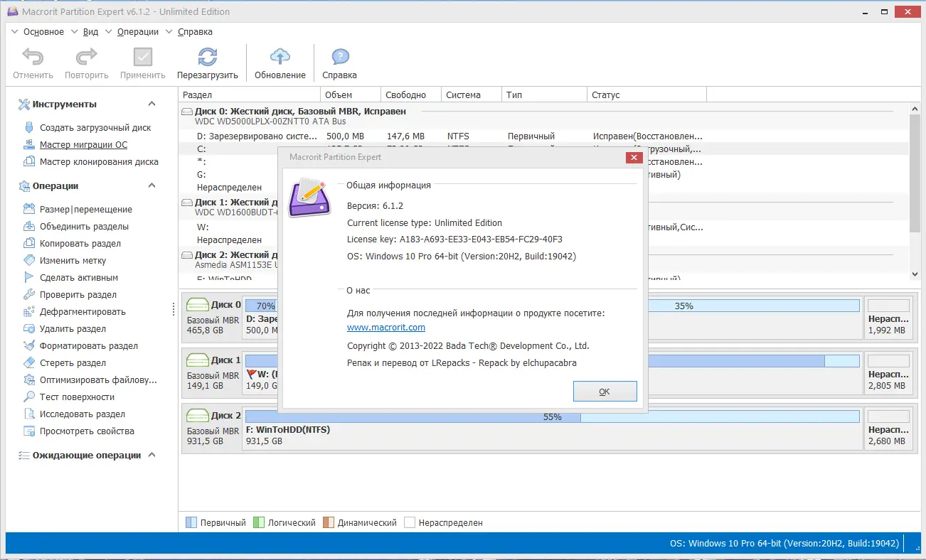This screenshot has width=926, height=560.
Task: Expand the Ожидающие операции section
Action: (x=151, y=456)
